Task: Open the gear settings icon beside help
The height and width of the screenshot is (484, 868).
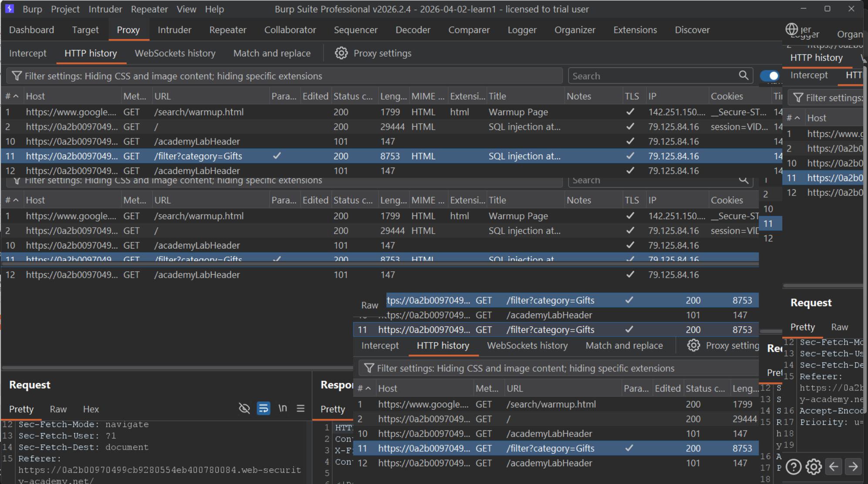Action: [x=813, y=467]
